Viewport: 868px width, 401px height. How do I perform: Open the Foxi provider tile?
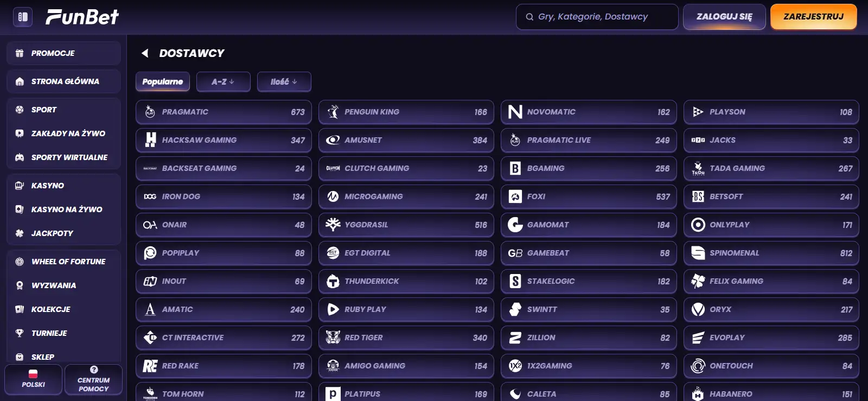[589, 196]
